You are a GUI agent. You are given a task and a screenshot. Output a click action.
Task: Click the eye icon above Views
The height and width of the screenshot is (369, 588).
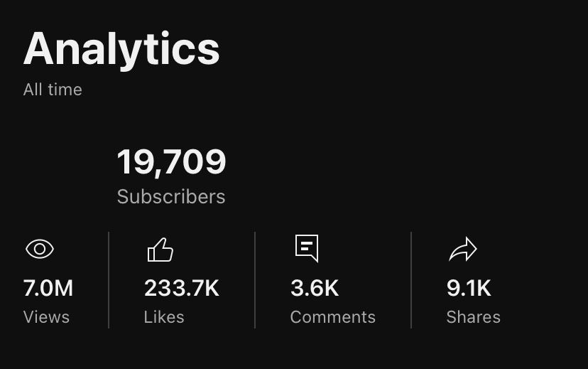40,249
